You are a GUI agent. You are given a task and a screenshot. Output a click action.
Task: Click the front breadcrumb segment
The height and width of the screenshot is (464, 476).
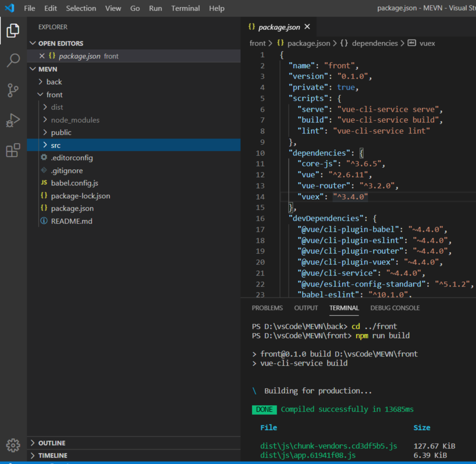(x=257, y=43)
